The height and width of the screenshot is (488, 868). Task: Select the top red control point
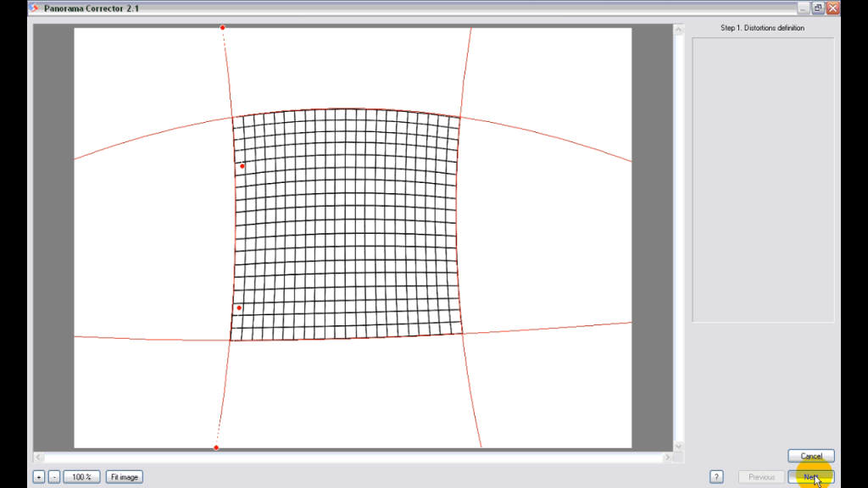(222, 27)
